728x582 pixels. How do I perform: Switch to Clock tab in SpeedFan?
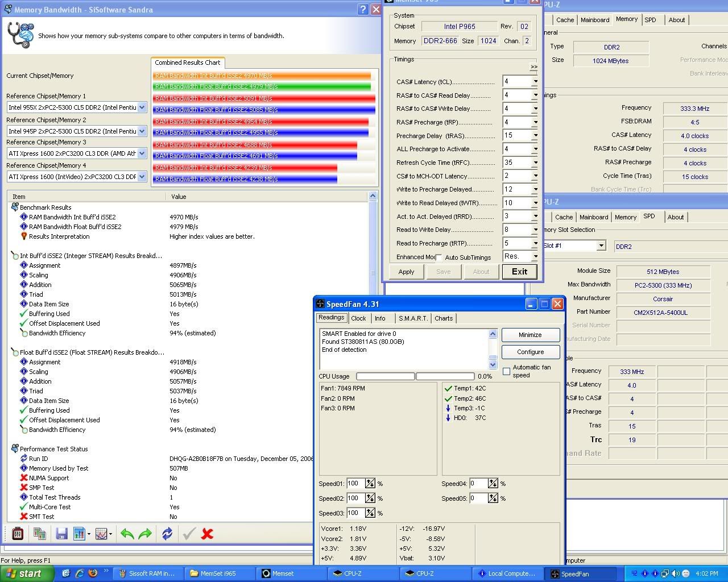click(x=359, y=318)
